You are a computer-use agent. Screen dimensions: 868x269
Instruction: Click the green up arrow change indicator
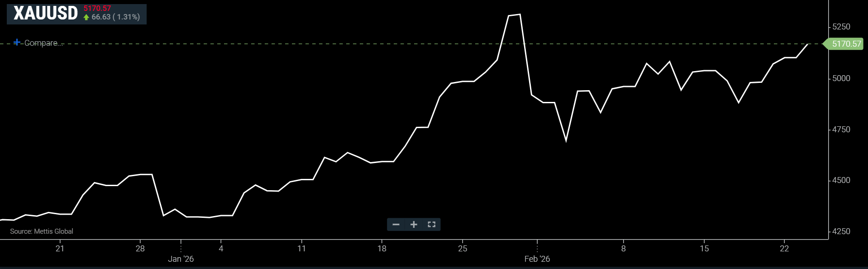tap(86, 17)
